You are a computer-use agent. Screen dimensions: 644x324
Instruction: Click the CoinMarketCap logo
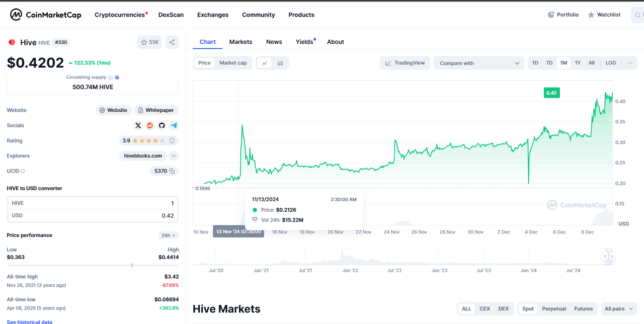coord(46,15)
